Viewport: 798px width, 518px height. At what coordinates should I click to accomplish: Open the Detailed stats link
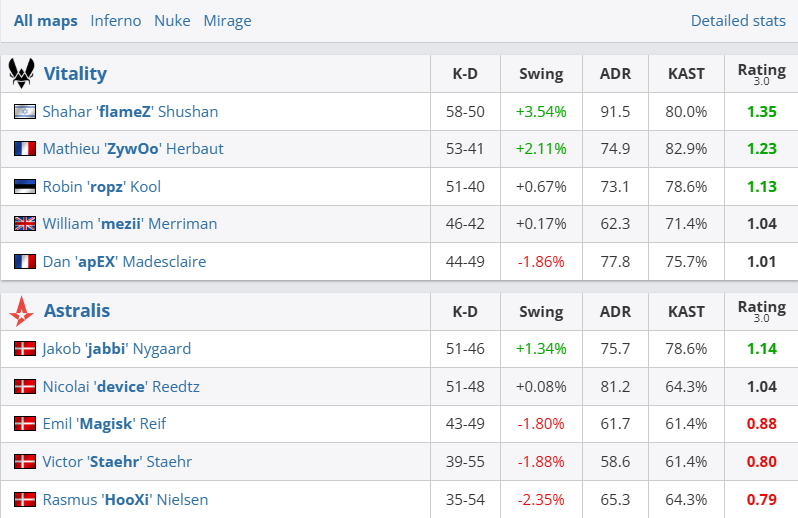click(x=738, y=21)
